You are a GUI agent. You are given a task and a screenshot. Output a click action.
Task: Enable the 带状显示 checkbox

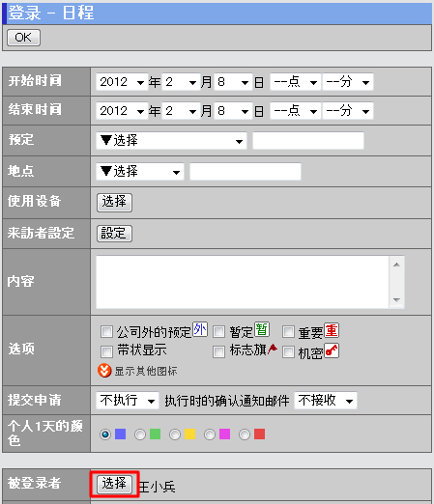point(106,351)
